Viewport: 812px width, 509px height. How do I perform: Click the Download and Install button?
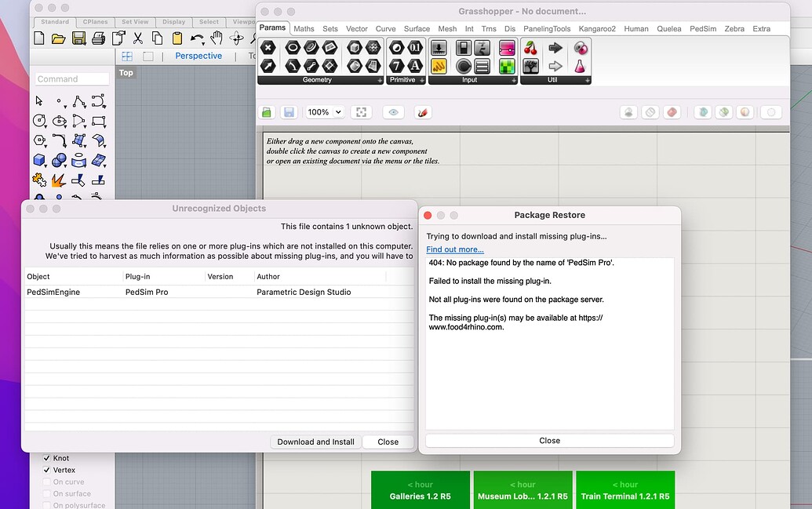tap(315, 442)
